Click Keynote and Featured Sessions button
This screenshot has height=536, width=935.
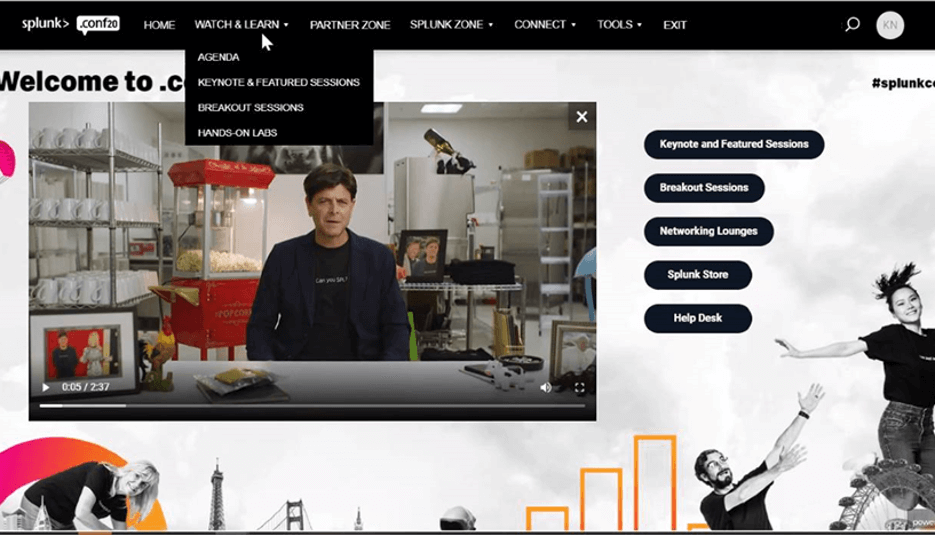[x=734, y=144]
